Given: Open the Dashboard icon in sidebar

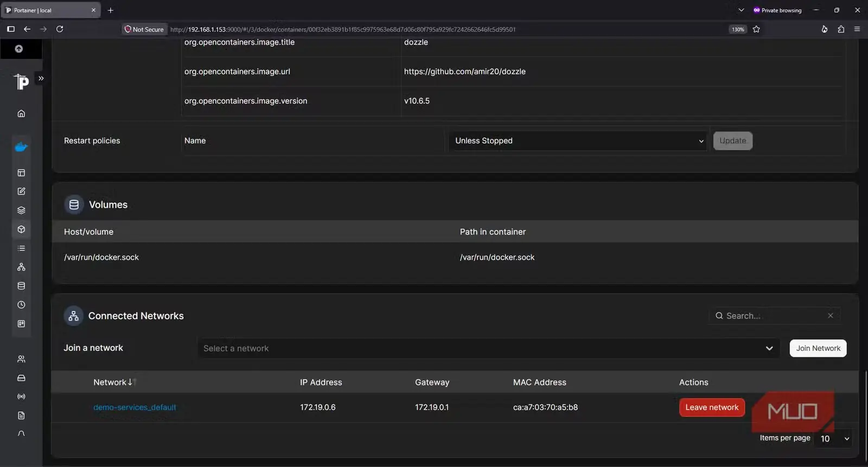Looking at the screenshot, I should pyautogui.click(x=21, y=172).
